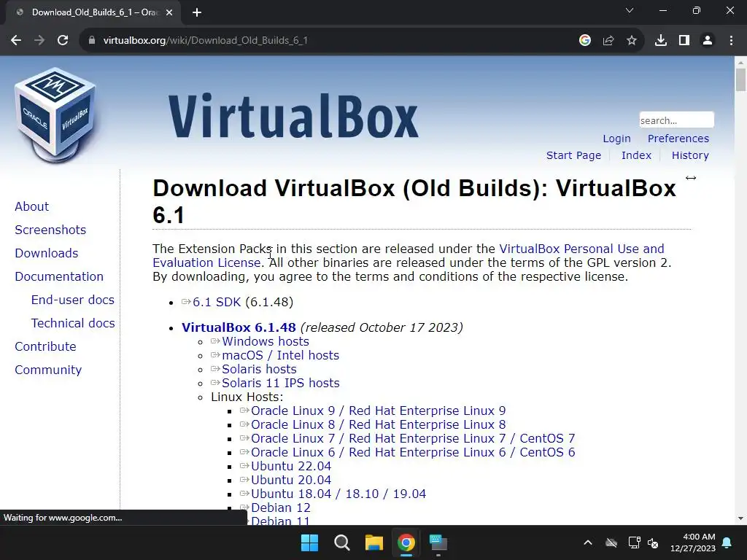Close the Download_Old_Builds_6_1 tab
Image resolution: width=747 pixels, height=560 pixels.
pyautogui.click(x=169, y=12)
